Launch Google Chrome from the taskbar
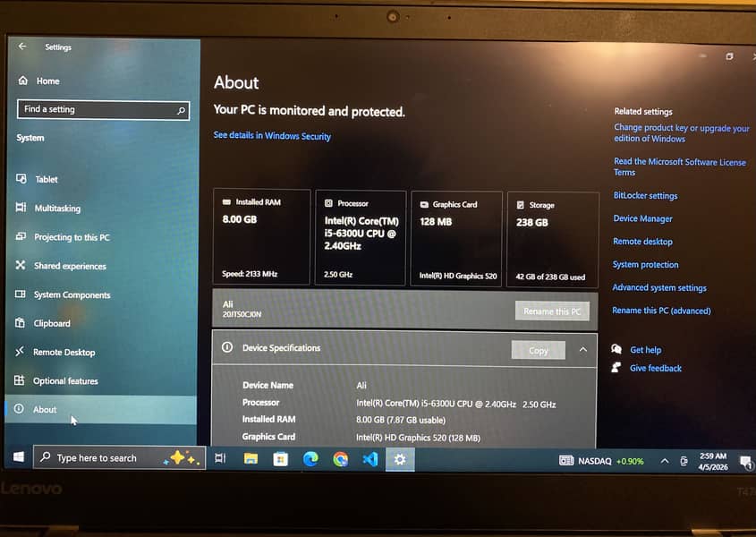 point(340,459)
